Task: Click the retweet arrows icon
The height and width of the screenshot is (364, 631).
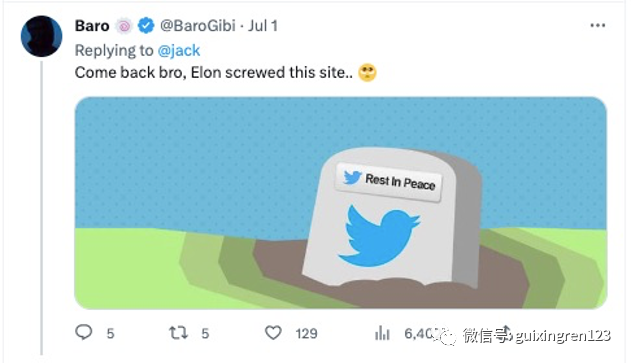Action: [x=178, y=333]
